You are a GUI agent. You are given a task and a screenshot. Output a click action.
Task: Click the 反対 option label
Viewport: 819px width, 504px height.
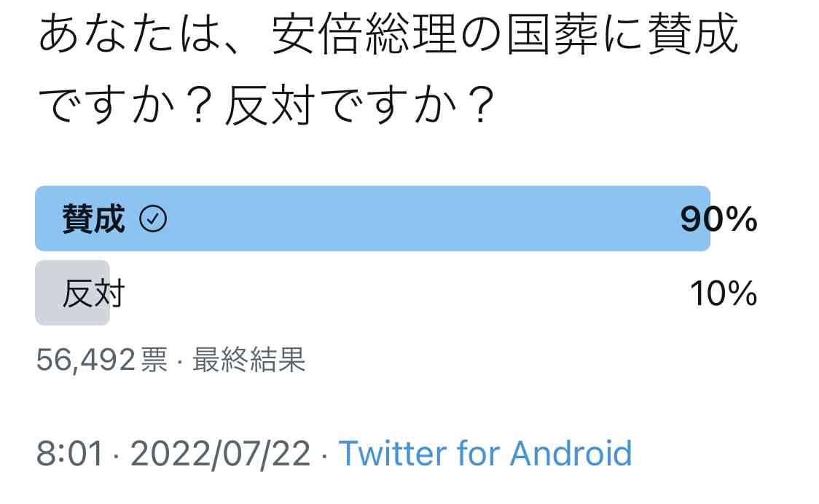(x=93, y=293)
